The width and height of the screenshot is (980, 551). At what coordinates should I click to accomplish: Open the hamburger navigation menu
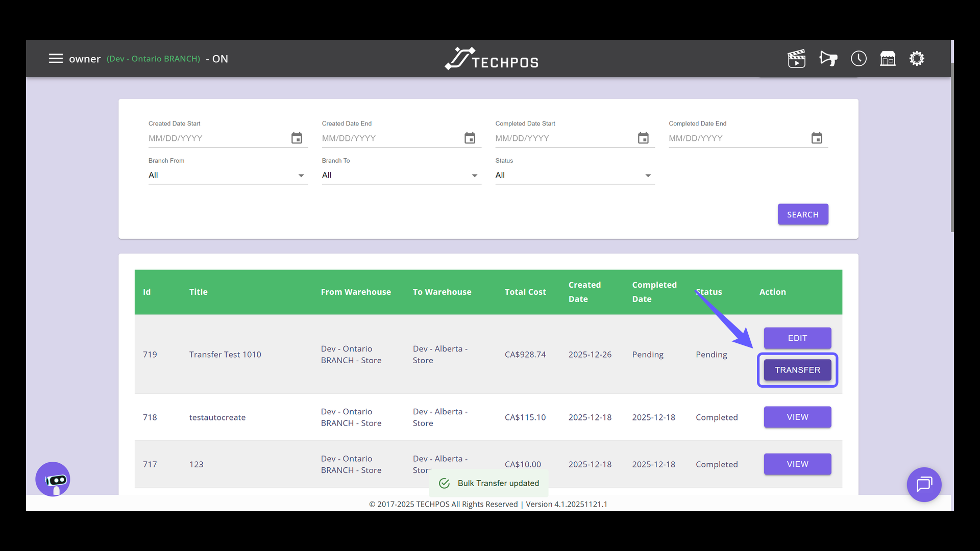tap(56, 59)
